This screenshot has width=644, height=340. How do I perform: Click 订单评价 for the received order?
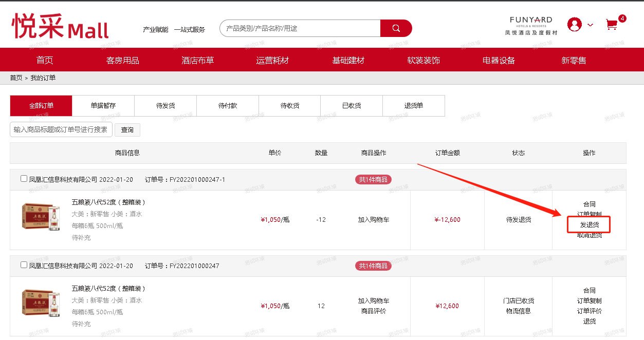click(x=590, y=311)
